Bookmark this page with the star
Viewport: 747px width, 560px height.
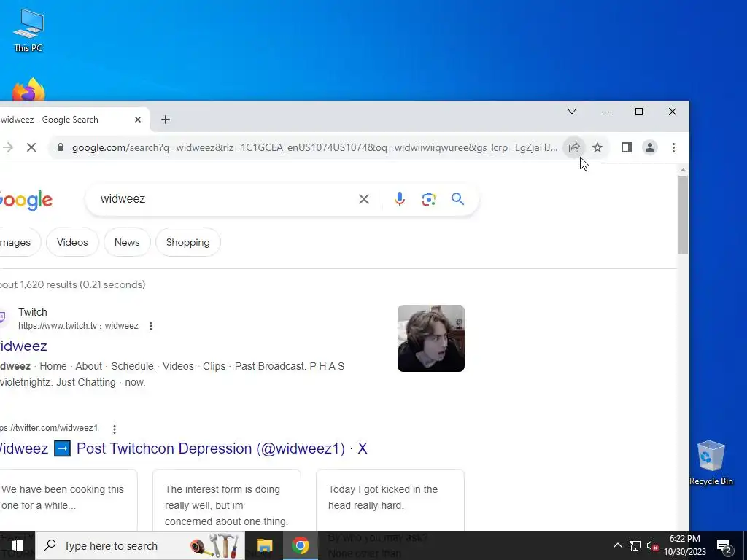tap(597, 147)
